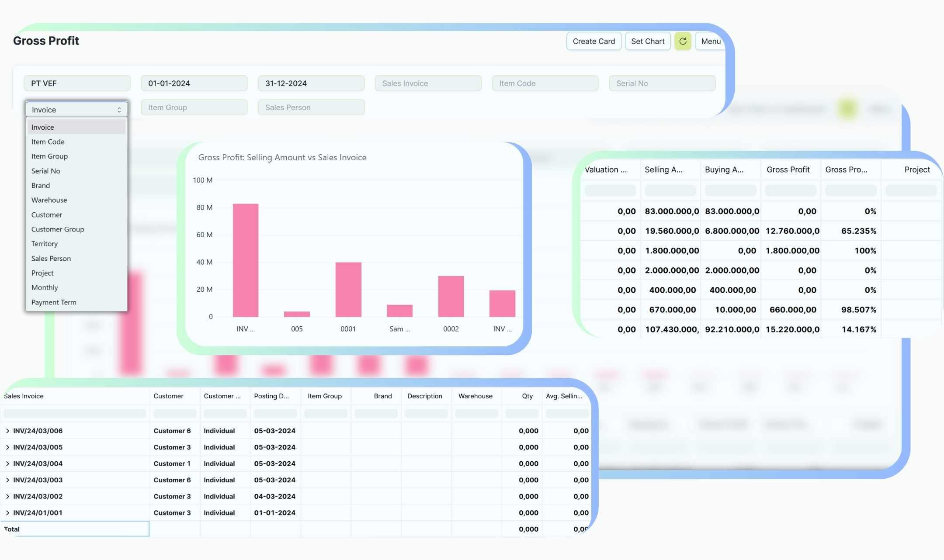Expand the INV/24/03/006 row chevron

pyautogui.click(x=7, y=431)
